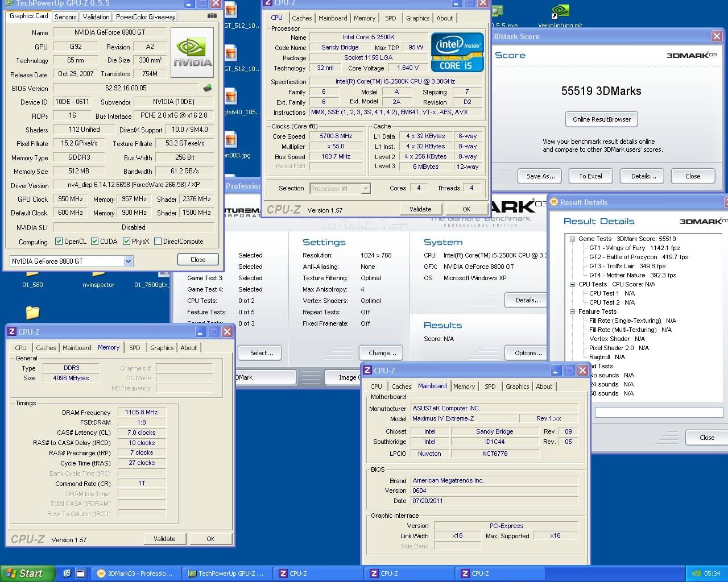The width and height of the screenshot is (728, 582).
Task: Open the Validation tab in GPU-Z
Action: 96,17
